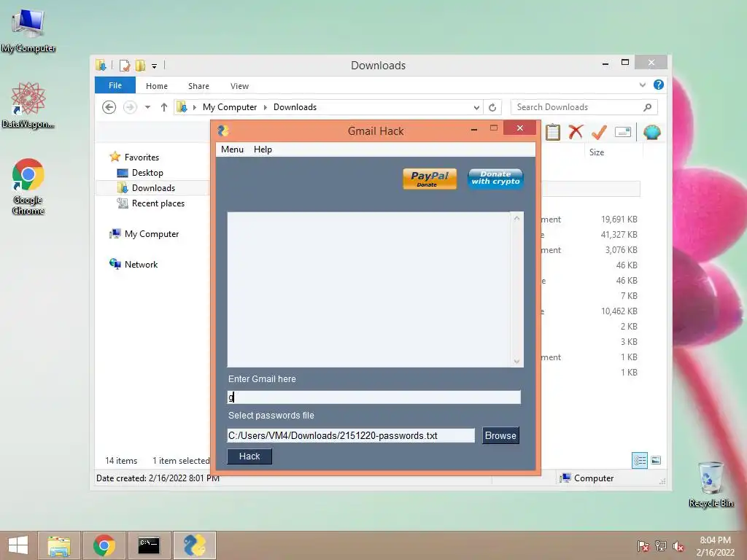Screen dimensions: 747x560
Task: Open Chrome from the taskbar
Action: [x=104, y=545]
